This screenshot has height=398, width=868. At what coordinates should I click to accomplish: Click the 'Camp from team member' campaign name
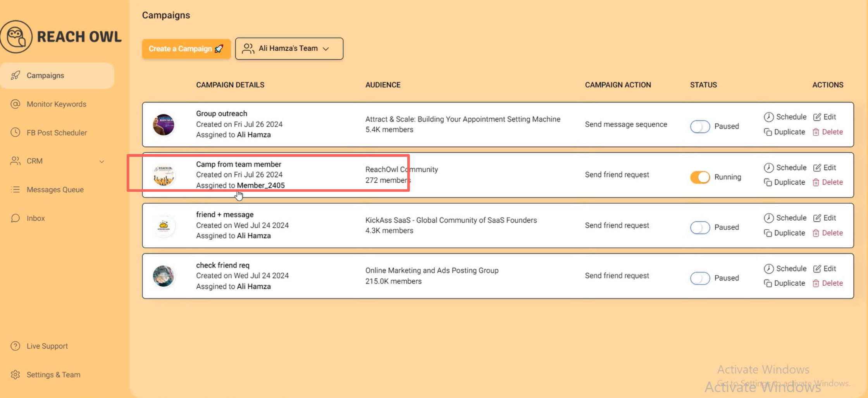239,164
